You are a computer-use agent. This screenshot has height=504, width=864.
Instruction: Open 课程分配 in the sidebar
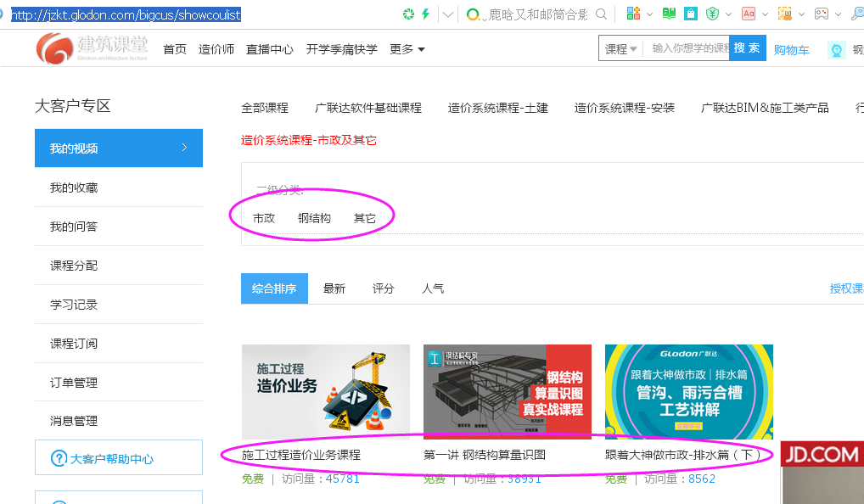[x=74, y=266]
